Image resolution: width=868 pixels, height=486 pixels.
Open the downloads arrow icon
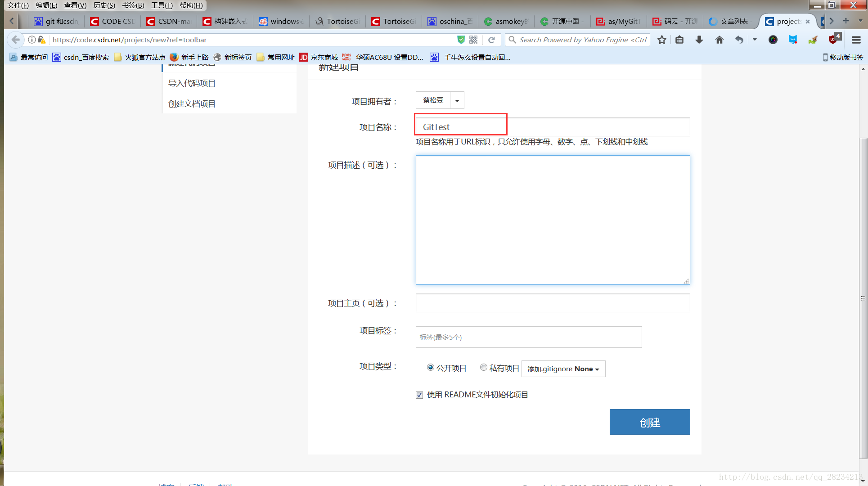pos(699,40)
